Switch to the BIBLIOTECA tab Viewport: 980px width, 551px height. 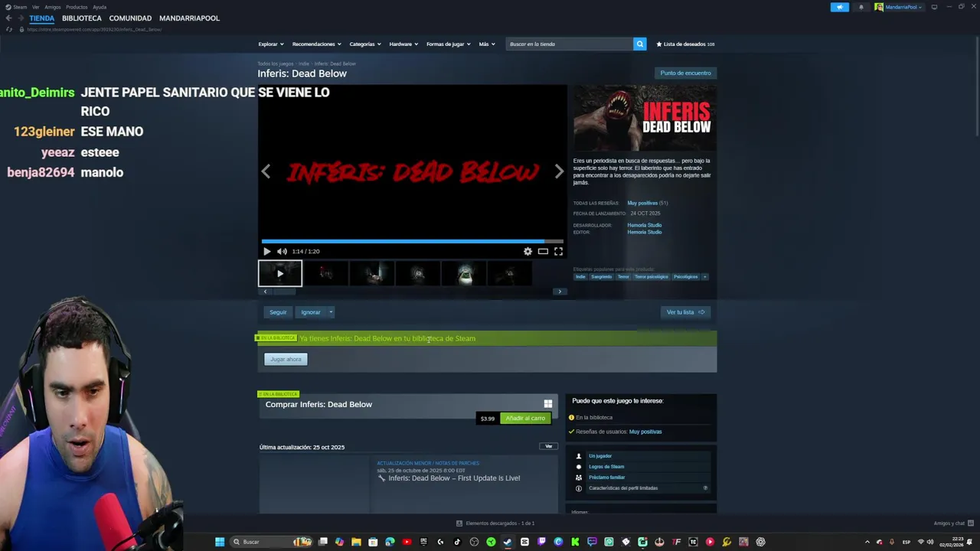(x=82, y=18)
